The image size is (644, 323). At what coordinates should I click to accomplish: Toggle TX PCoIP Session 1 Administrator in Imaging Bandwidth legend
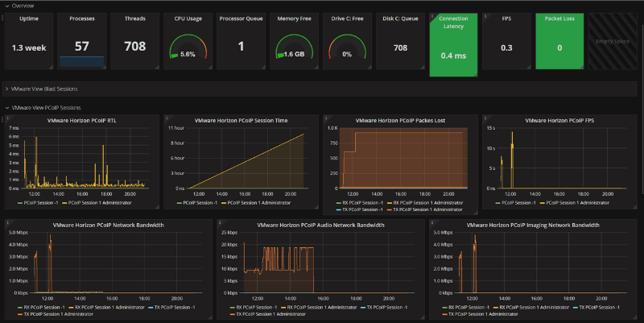(x=483, y=314)
